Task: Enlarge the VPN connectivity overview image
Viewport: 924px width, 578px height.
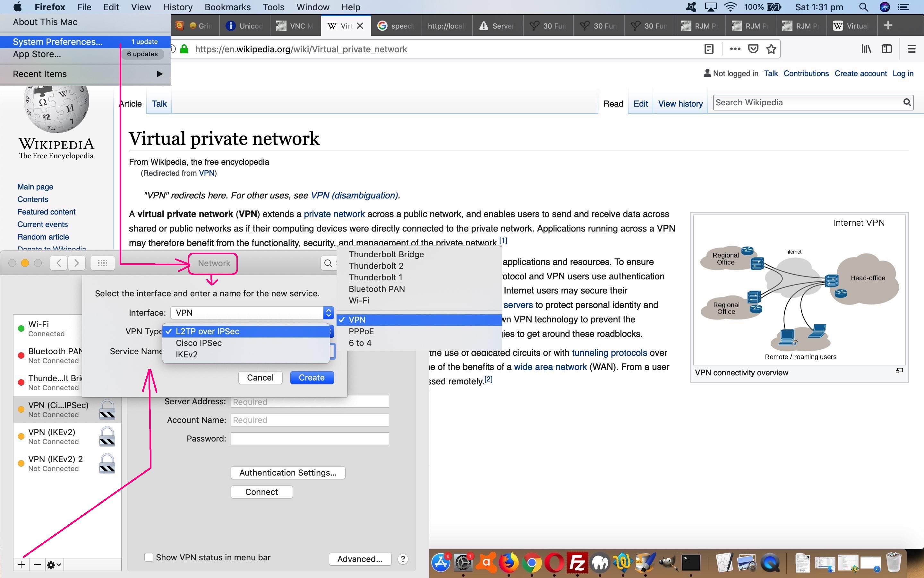Action: pos(899,371)
